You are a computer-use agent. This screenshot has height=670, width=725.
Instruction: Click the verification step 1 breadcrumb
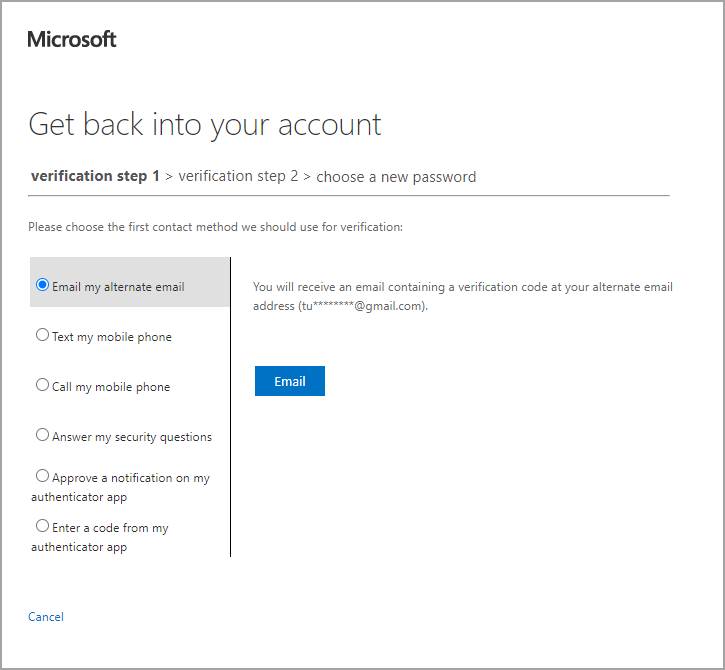(x=95, y=176)
